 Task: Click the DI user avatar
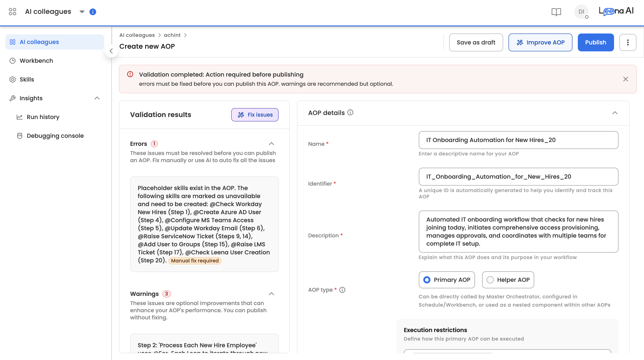click(581, 12)
